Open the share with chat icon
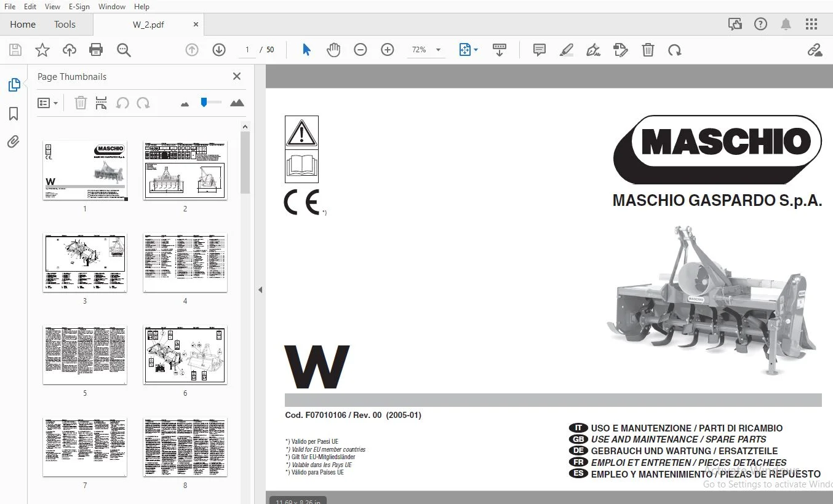Image resolution: width=833 pixels, height=504 pixels. [735, 24]
